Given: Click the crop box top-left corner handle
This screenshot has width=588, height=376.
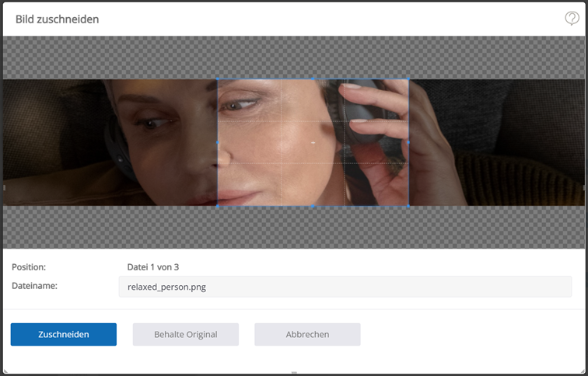Looking at the screenshot, I should click(218, 79).
